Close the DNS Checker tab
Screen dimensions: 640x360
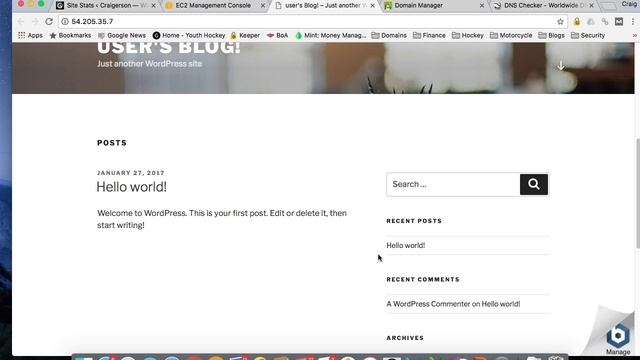click(591, 6)
